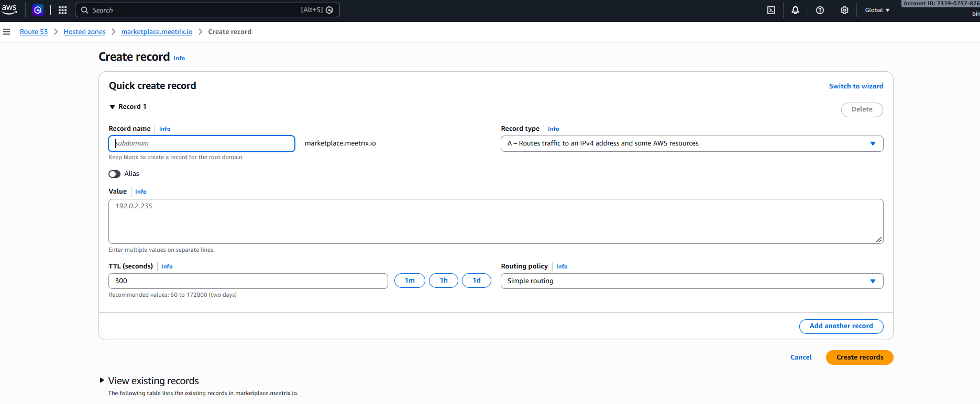Screen dimensions: 980x404
Task: Click the Delete record button
Action: pos(862,109)
